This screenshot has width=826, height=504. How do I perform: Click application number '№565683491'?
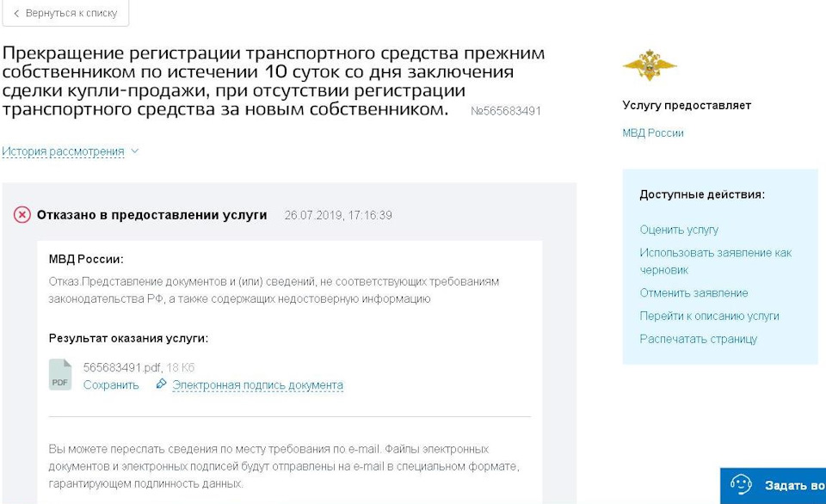tap(506, 111)
